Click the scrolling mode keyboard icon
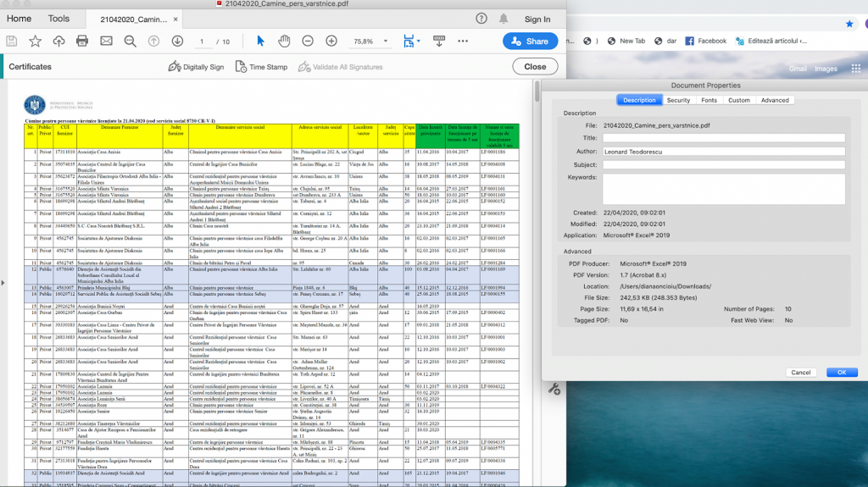Screen dimensions: 868x487 click(x=439, y=41)
